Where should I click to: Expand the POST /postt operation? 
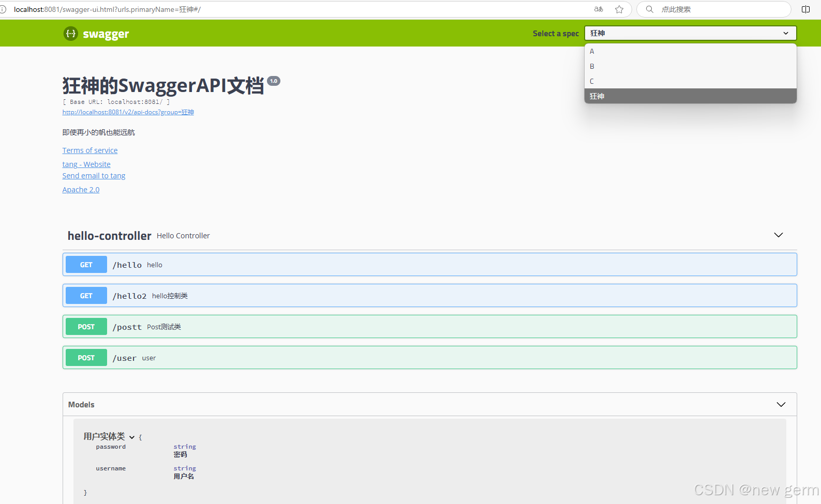click(x=430, y=327)
